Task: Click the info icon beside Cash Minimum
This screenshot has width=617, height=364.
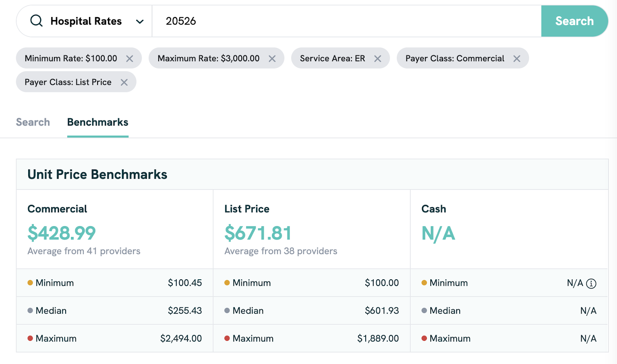Action: (591, 284)
